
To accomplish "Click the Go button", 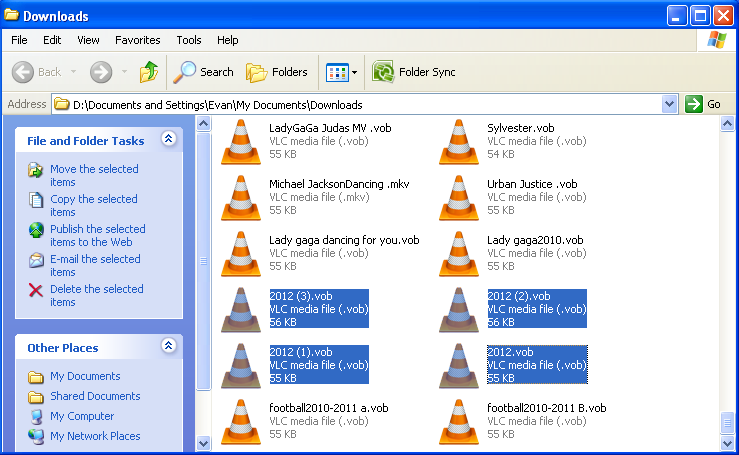I will click(x=703, y=104).
